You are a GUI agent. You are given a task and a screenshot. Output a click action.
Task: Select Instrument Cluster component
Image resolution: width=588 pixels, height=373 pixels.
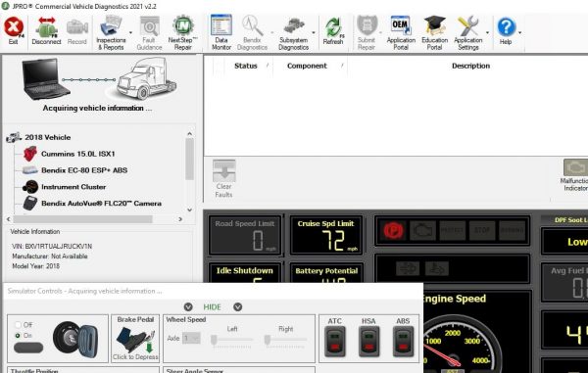tap(73, 187)
